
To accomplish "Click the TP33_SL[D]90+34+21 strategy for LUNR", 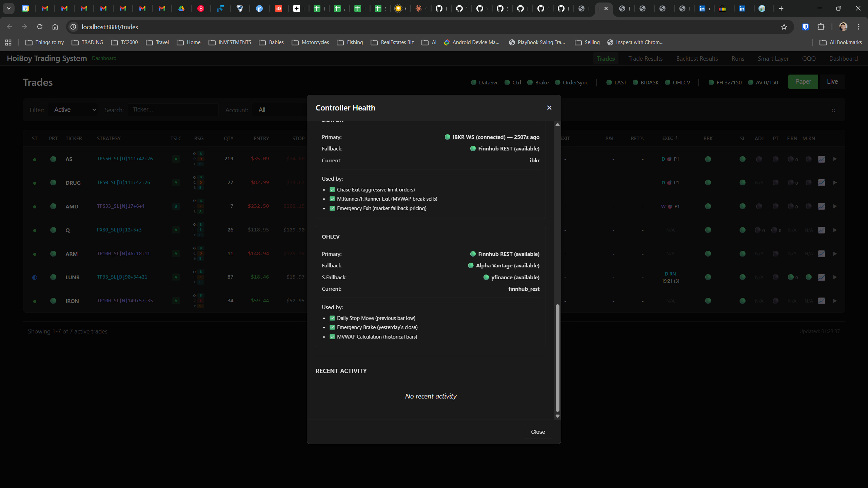I will (122, 277).
